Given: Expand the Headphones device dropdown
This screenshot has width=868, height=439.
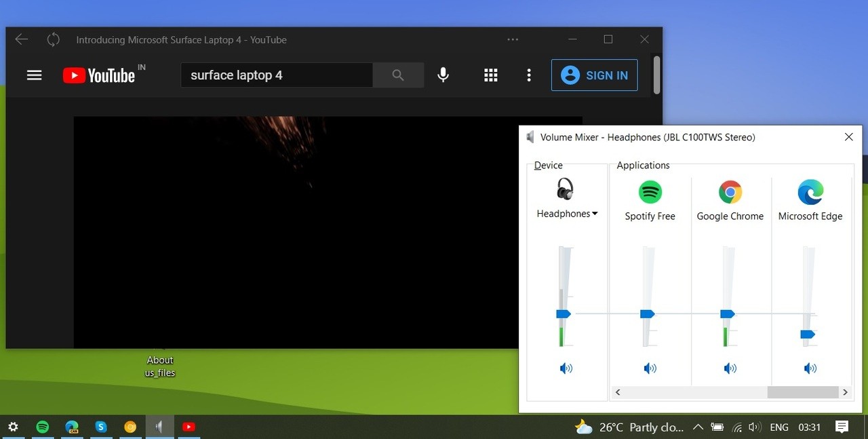Looking at the screenshot, I should point(595,213).
